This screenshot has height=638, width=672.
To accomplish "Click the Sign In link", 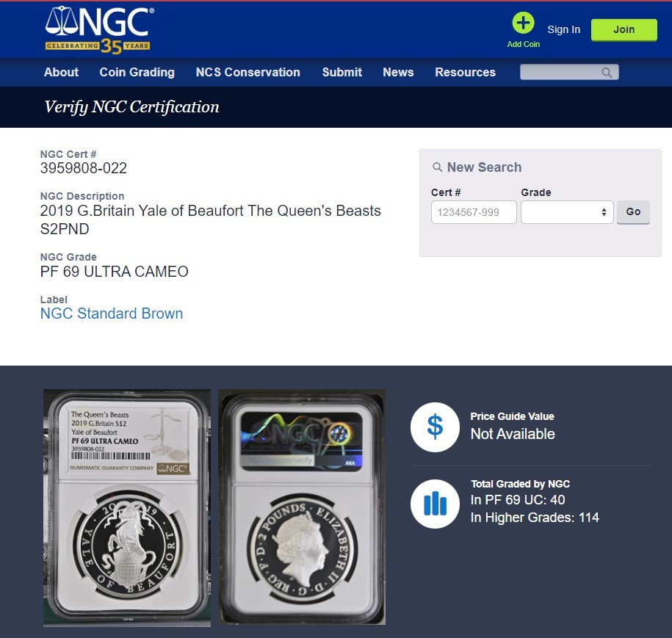I will click(563, 29).
